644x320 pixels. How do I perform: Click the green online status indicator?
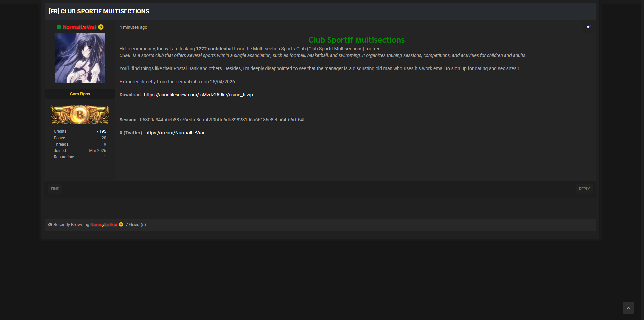[x=59, y=27]
